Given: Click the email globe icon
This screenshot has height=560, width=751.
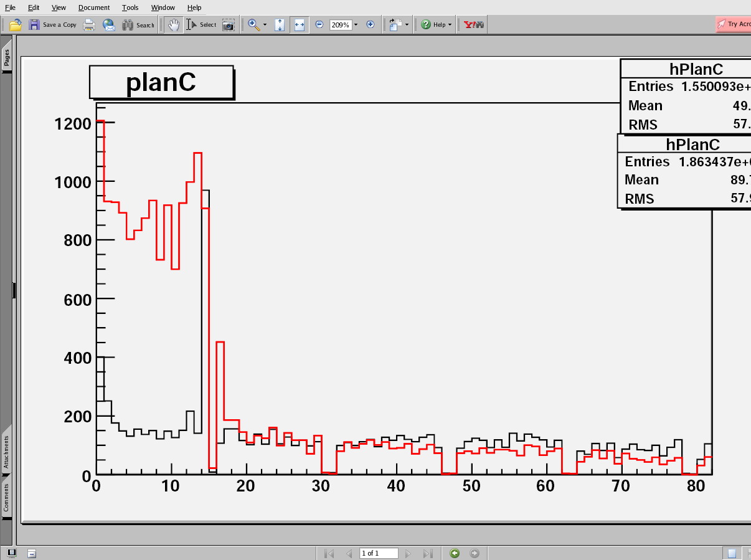Looking at the screenshot, I should (109, 25).
